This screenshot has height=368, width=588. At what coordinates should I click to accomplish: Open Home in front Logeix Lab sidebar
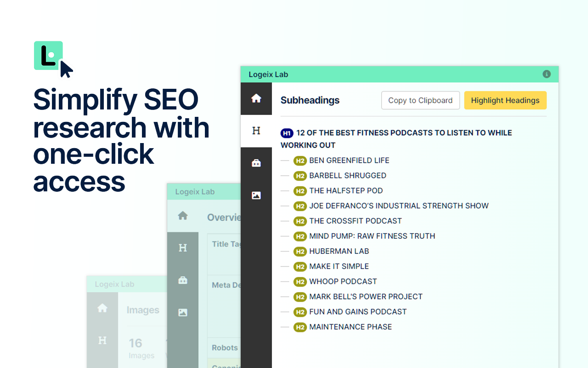tap(256, 98)
